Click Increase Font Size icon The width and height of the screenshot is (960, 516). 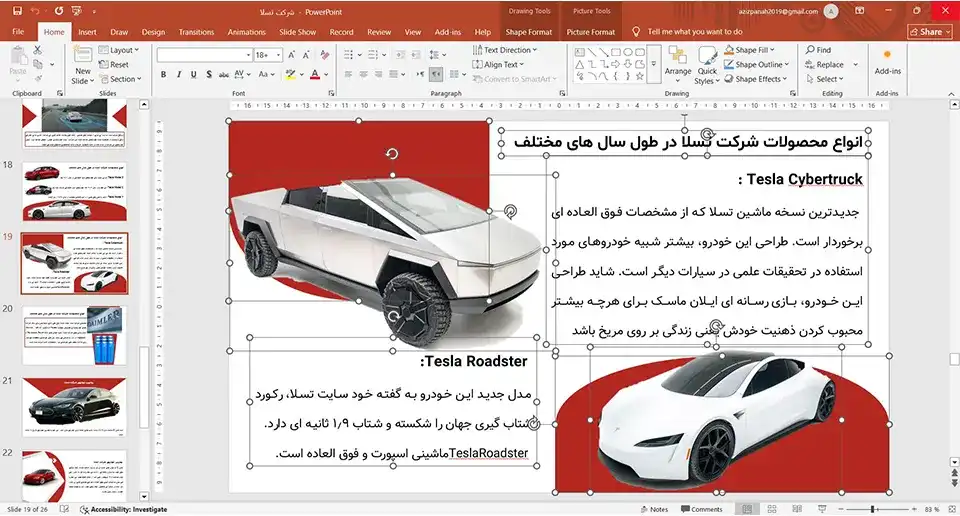pyautogui.click(x=291, y=55)
